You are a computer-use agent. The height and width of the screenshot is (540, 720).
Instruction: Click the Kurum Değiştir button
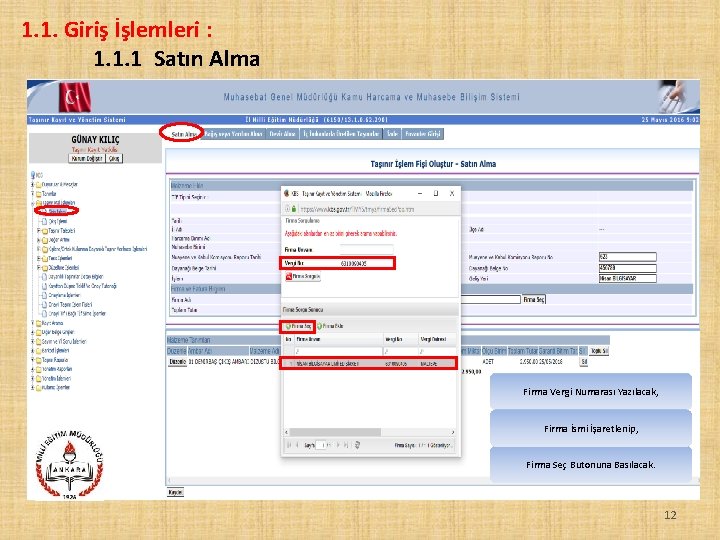[x=87, y=158]
